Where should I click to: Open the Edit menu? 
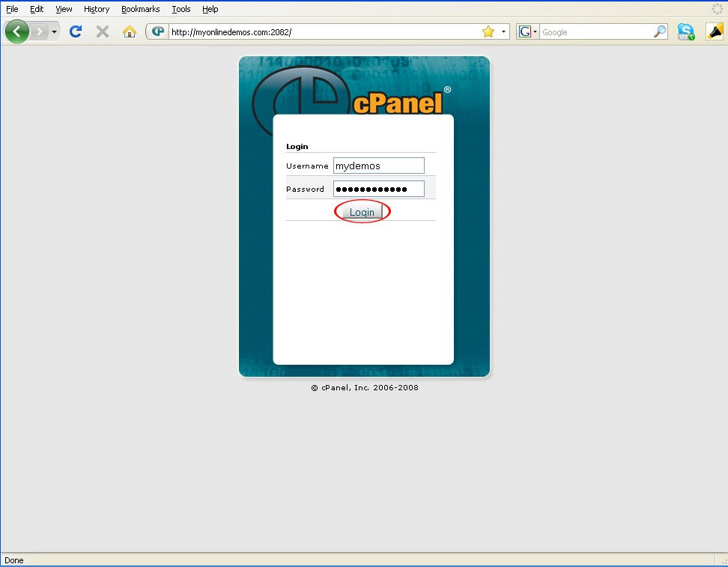click(x=37, y=9)
